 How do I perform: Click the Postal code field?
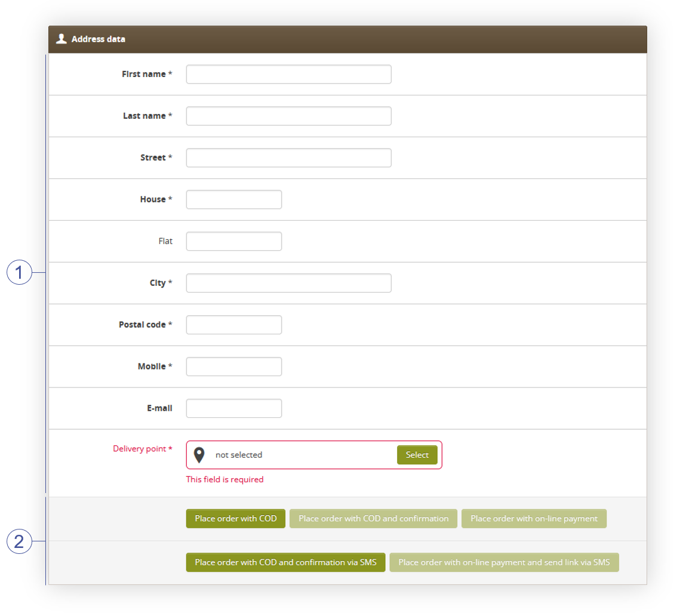[234, 325]
